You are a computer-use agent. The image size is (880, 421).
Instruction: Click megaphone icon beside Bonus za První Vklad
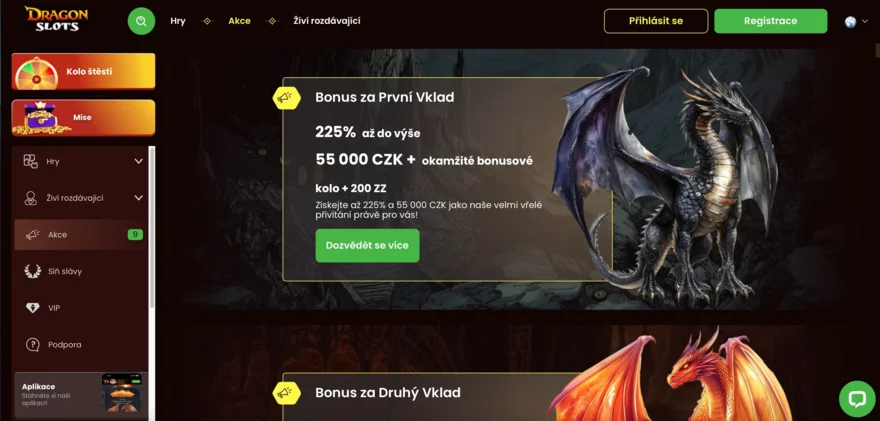click(x=286, y=98)
